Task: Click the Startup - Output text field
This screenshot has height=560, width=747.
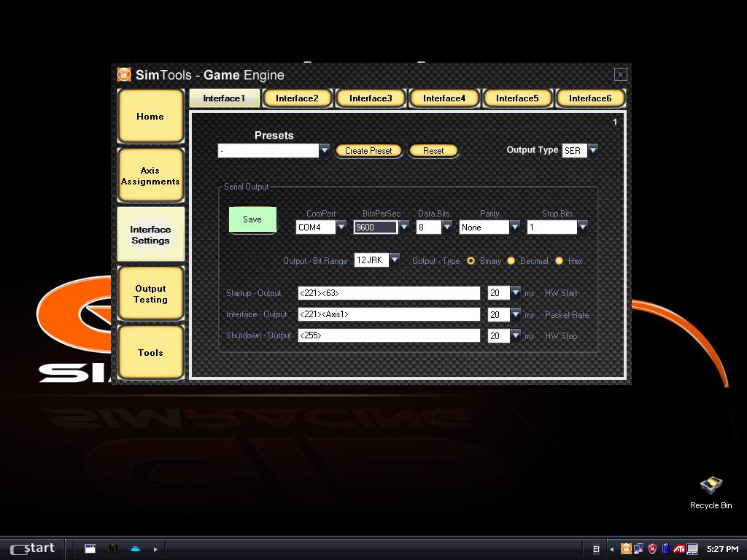Action: [389, 293]
